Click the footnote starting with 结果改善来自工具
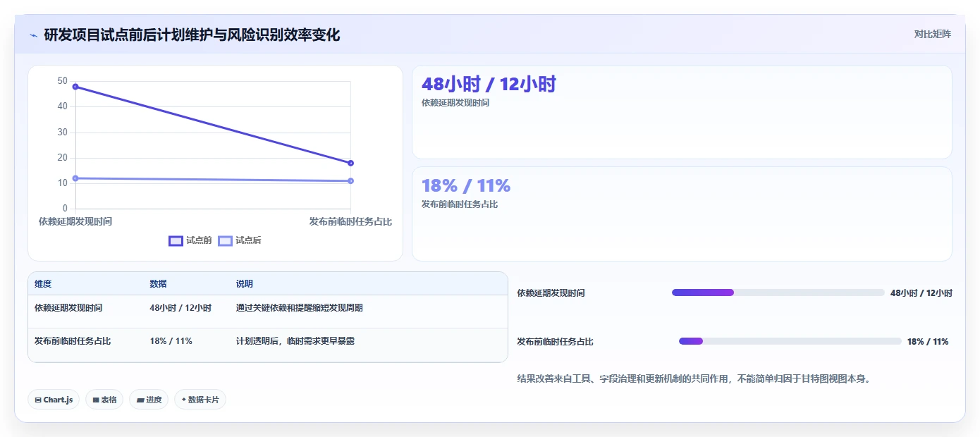The width and height of the screenshot is (980, 437). click(694, 379)
